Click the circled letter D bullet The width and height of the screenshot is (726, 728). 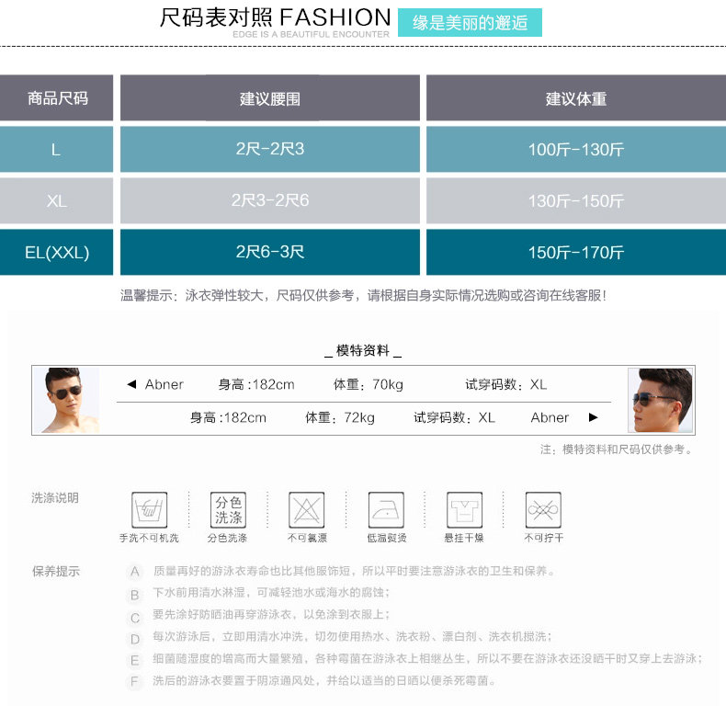click(x=134, y=640)
